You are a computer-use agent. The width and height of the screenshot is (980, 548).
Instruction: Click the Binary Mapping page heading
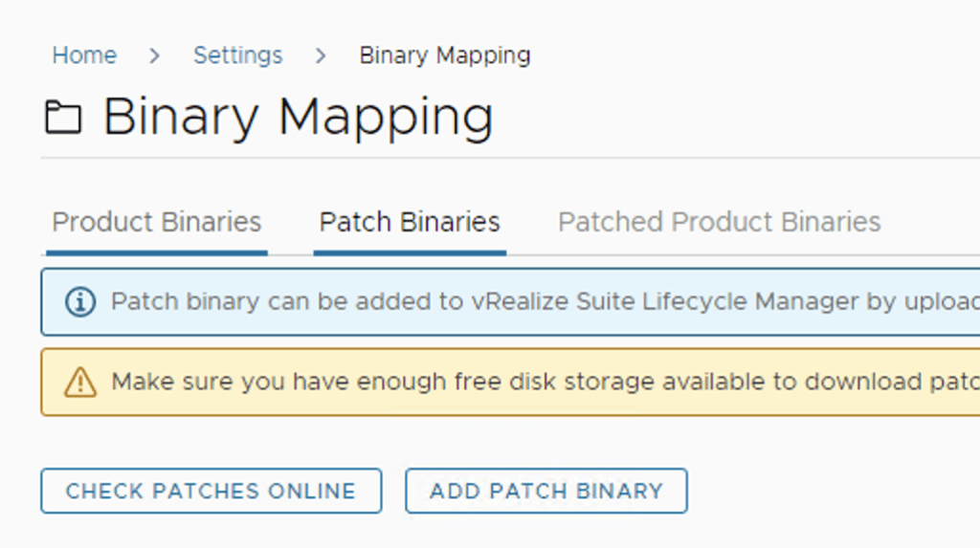click(x=298, y=117)
